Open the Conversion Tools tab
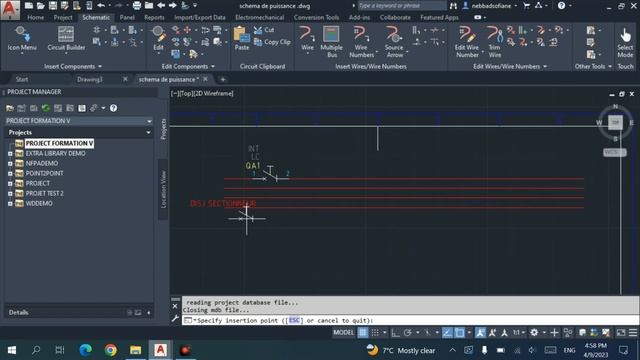This screenshot has height=360, width=640. pos(316,18)
